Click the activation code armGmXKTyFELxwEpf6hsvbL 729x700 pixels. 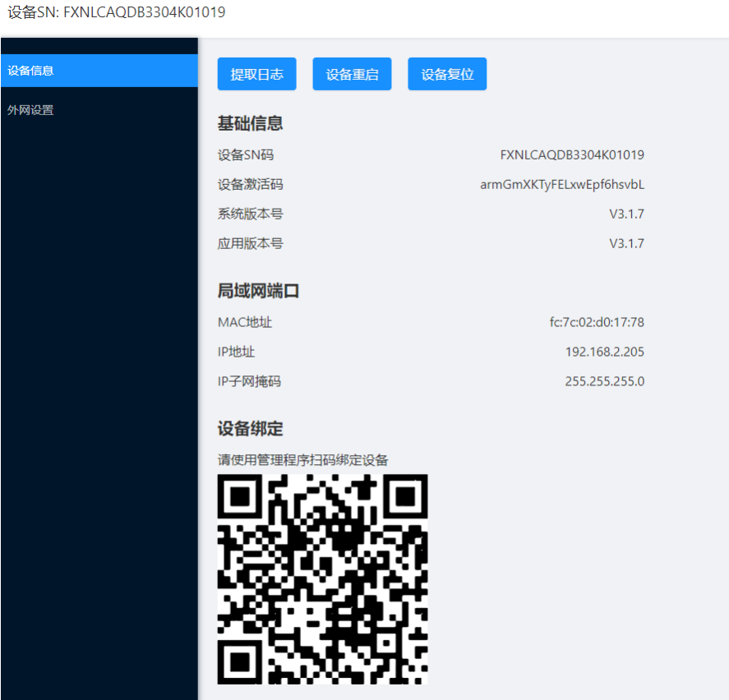pos(562,185)
